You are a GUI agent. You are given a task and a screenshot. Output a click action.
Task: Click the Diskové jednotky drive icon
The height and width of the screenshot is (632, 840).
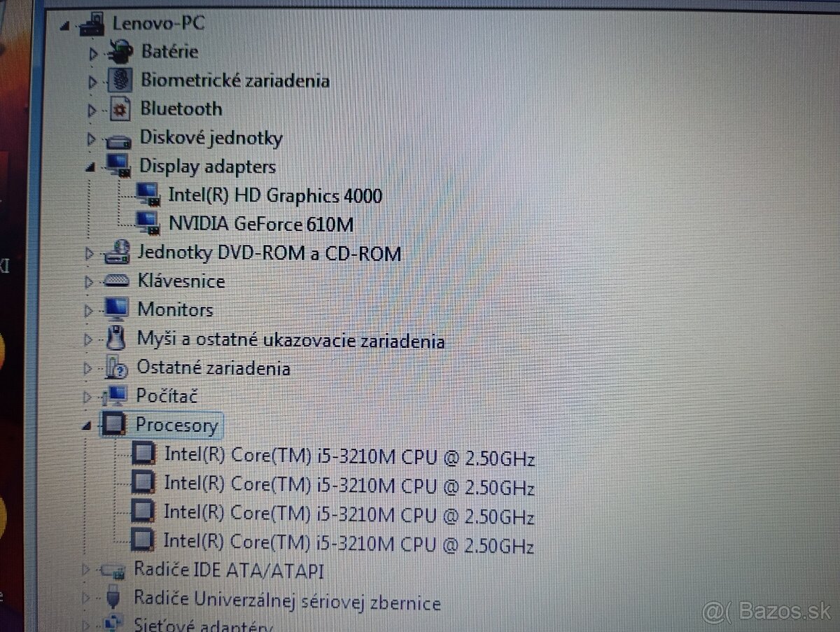[120, 140]
